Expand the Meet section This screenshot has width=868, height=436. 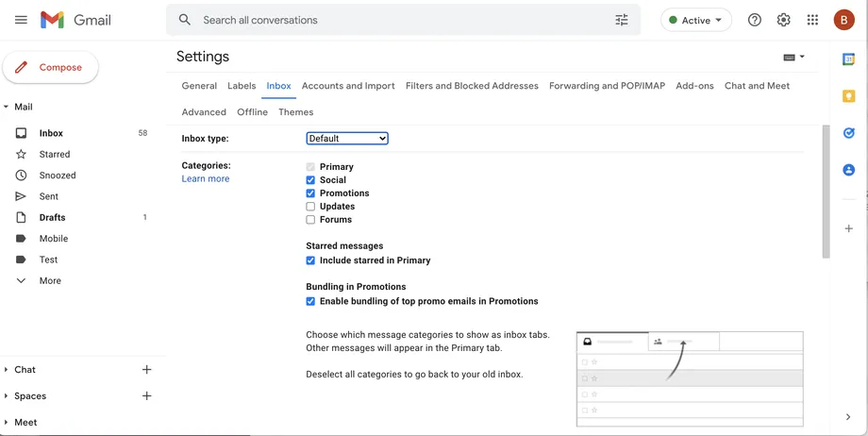coord(6,422)
